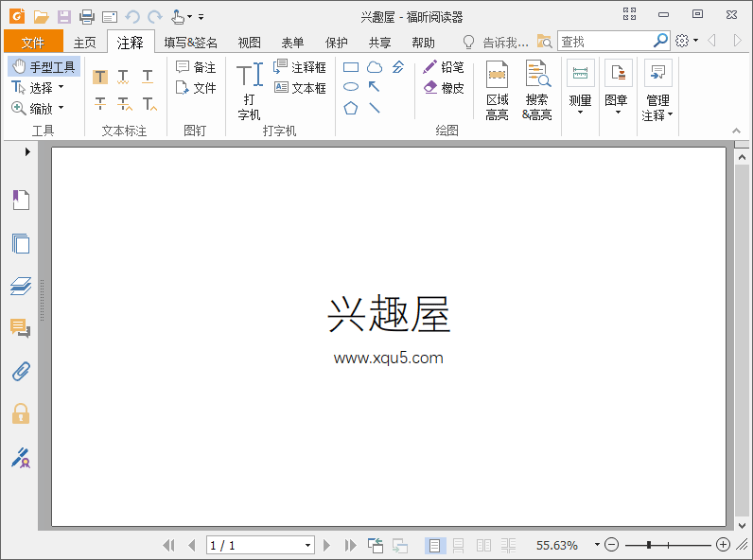The height and width of the screenshot is (560, 753).
Task: Click the Tell me what to do box
Action: (x=496, y=43)
